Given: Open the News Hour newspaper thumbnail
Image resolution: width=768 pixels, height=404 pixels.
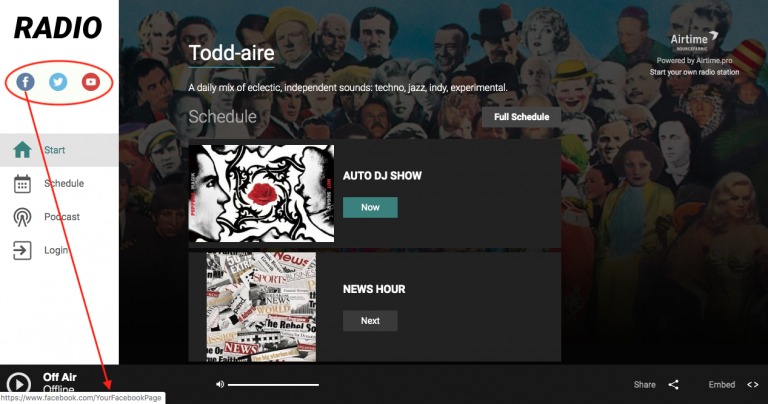Looking at the screenshot, I should click(x=261, y=307).
